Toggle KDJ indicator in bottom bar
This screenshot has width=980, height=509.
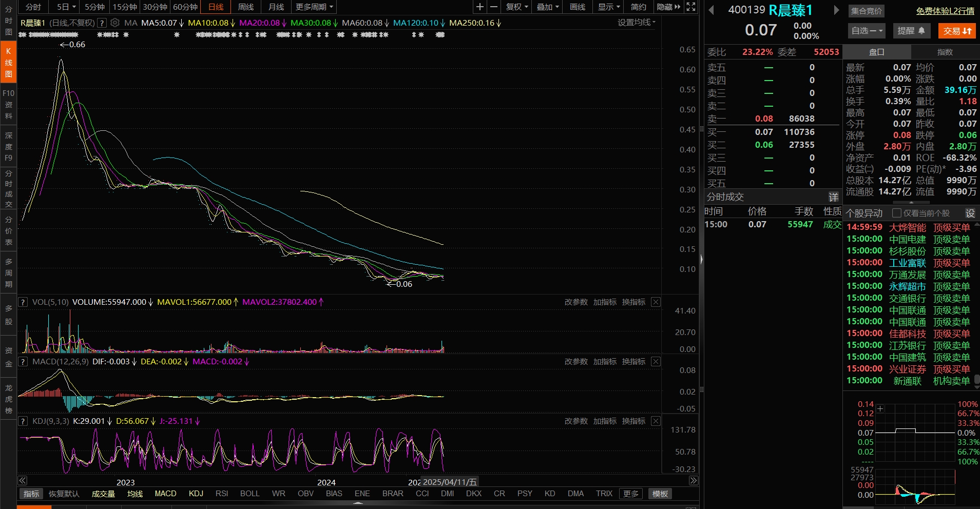tap(196, 494)
